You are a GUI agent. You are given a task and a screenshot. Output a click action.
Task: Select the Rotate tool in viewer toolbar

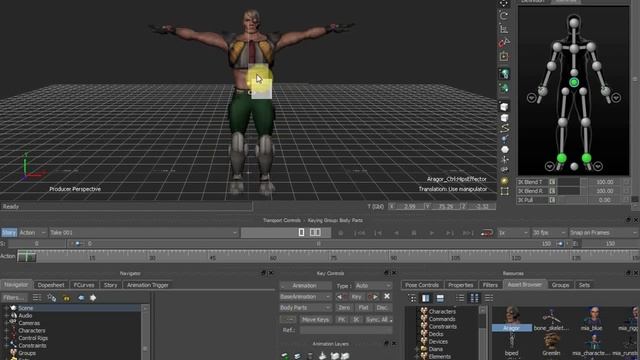(x=504, y=16)
